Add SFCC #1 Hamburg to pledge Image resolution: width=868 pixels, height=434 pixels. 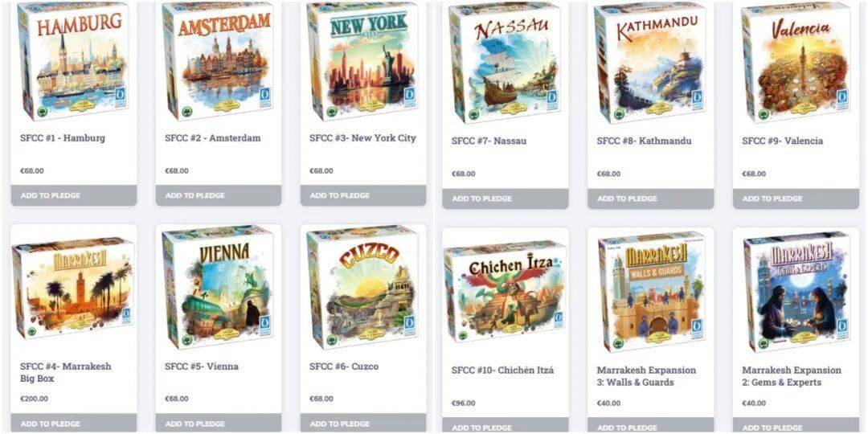(x=74, y=195)
